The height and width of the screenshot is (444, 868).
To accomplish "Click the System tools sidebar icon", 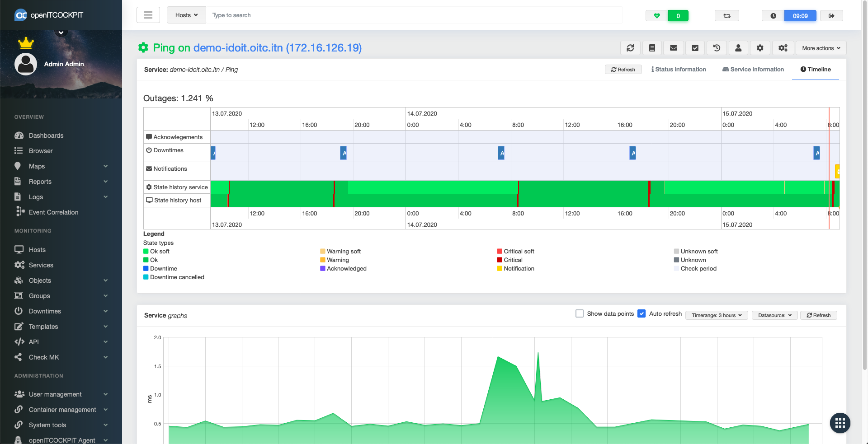I will pos(19,425).
